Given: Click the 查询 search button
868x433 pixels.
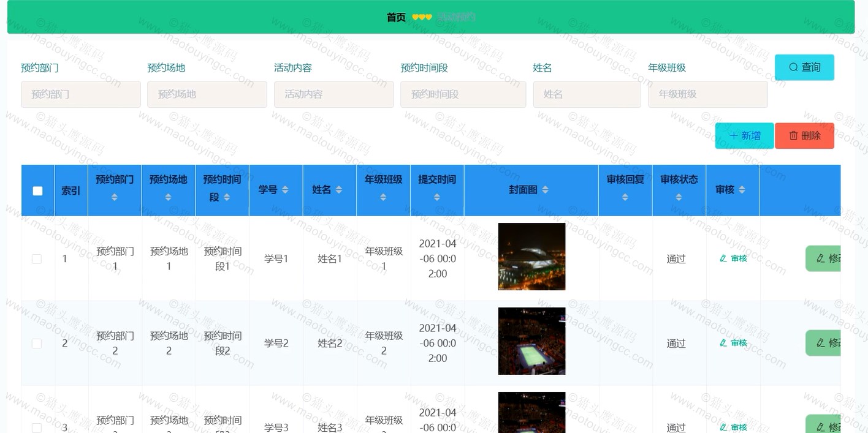Looking at the screenshot, I should coord(804,67).
